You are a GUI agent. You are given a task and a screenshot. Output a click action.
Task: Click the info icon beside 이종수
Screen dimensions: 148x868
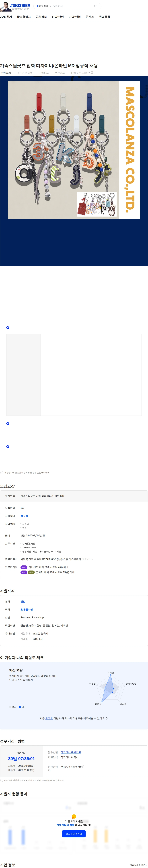(83, 767)
